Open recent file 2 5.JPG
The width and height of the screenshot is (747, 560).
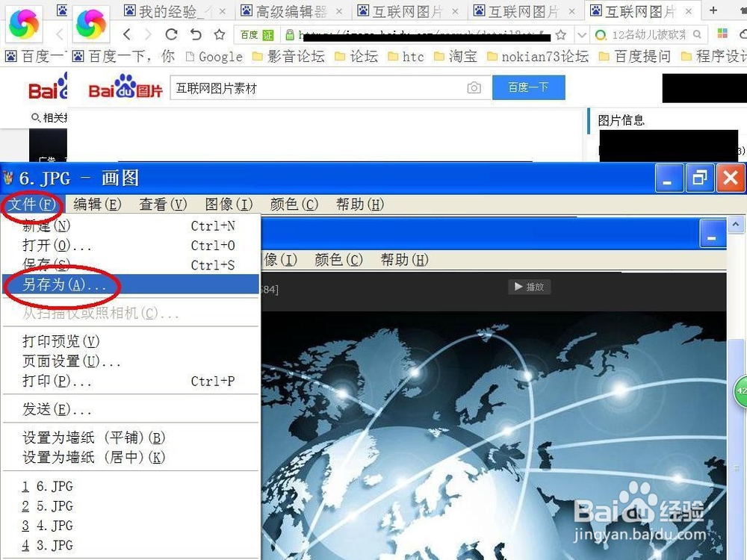(x=131, y=505)
